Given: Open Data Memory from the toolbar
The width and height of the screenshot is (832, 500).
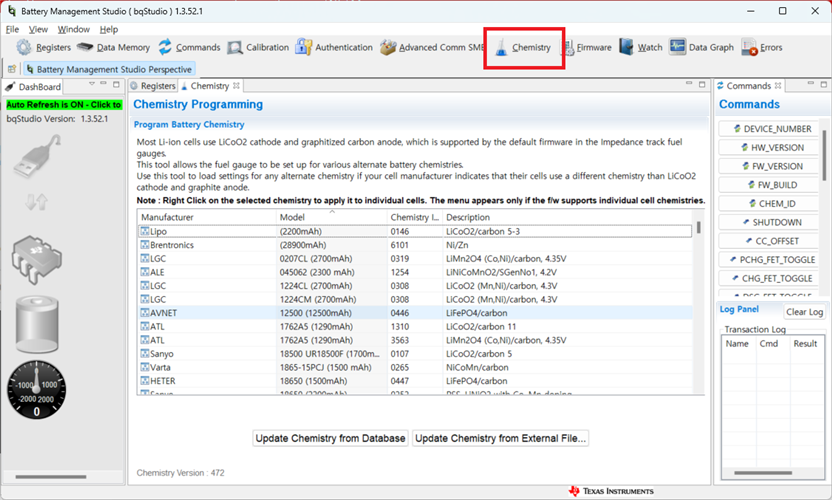Looking at the screenshot, I should coord(114,47).
